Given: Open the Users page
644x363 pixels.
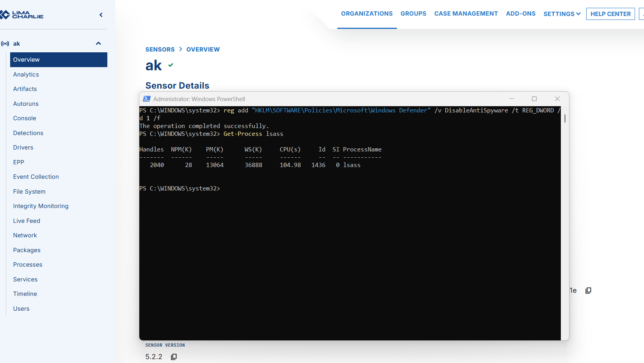Looking at the screenshot, I should pyautogui.click(x=21, y=309).
